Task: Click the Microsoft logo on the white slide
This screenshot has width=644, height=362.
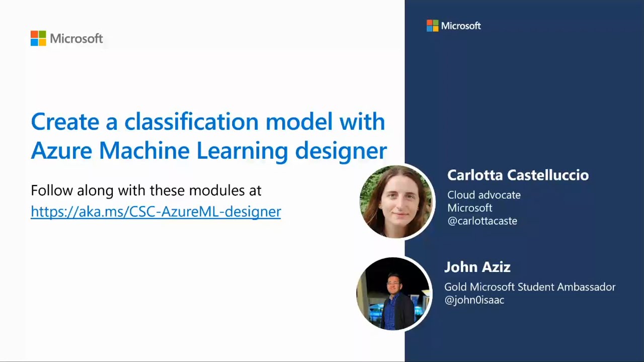Action: 66,38
